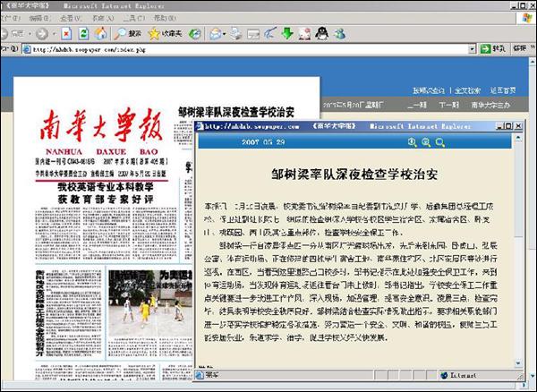Screen dimensions: 537x392
Task: Click 全文检索 full-text search link
Action: click(x=467, y=90)
